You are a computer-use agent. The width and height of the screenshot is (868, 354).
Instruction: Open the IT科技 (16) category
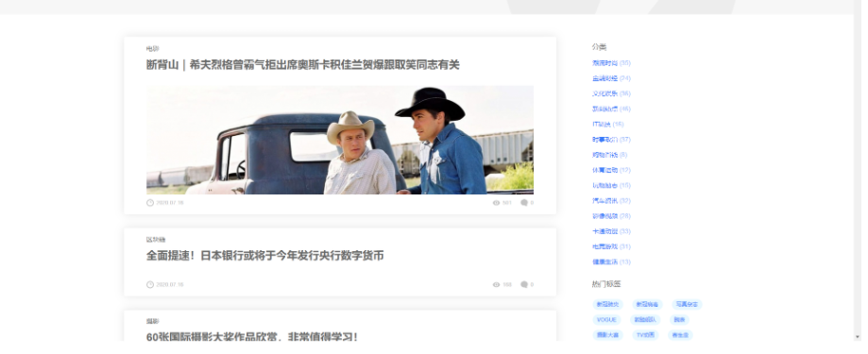click(x=608, y=125)
